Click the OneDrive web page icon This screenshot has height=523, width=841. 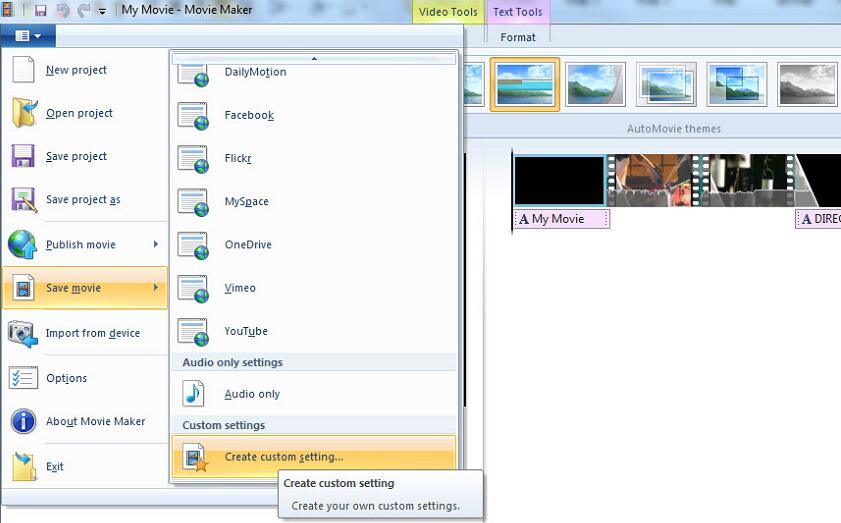193,245
